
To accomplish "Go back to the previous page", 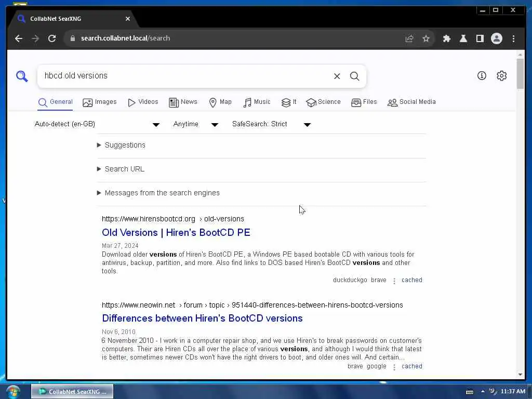I will pos(19,38).
